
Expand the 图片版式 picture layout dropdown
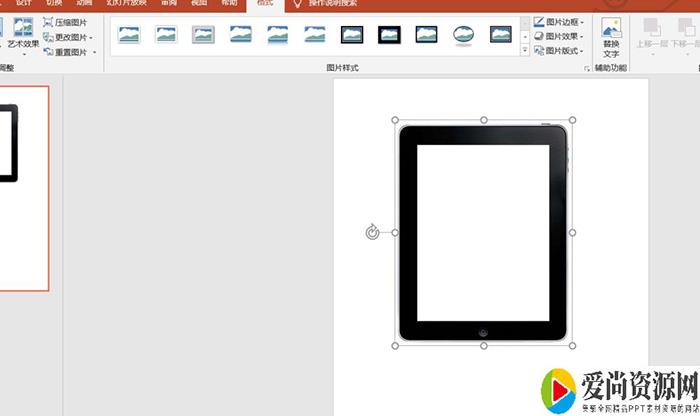[x=558, y=50]
